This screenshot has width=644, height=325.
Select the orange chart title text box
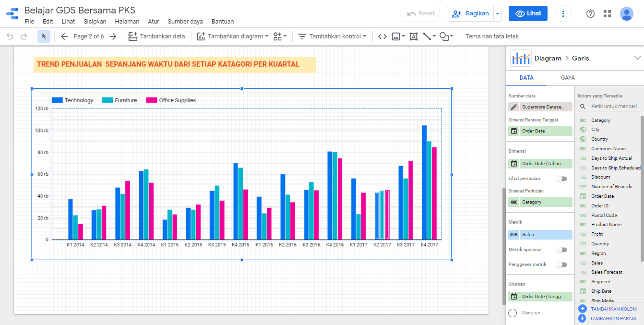click(x=175, y=65)
